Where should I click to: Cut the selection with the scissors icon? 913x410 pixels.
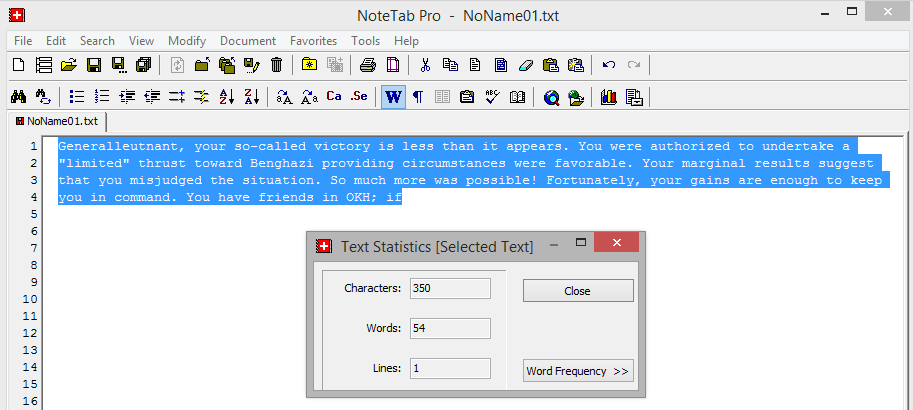click(x=425, y=65)
